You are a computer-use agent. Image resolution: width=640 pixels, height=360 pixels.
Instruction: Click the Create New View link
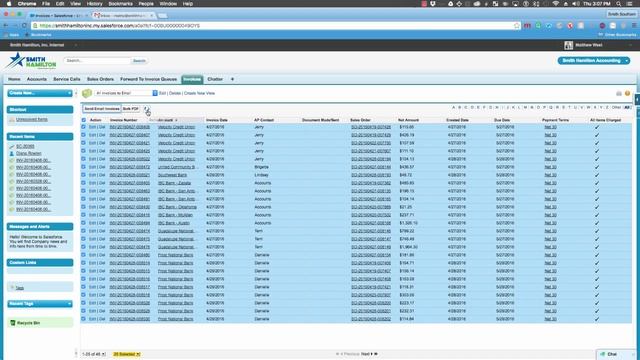[x=199, y=93]
